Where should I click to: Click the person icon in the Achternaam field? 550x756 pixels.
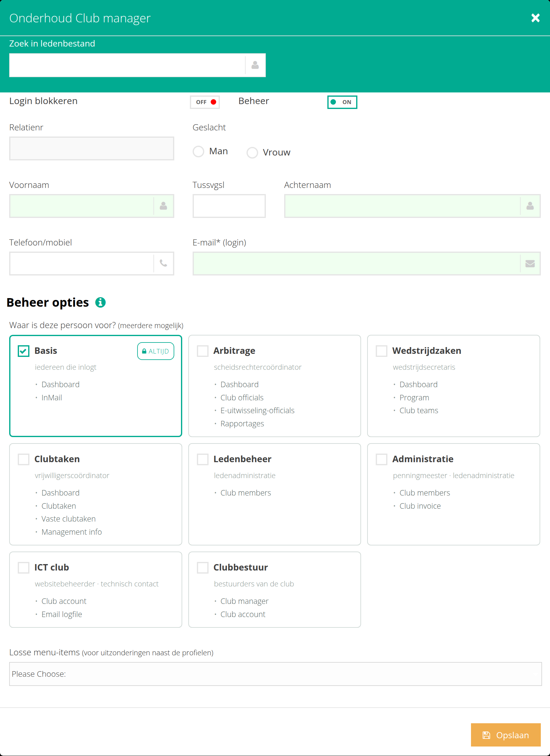pyautogui.click(x=530, y=206)
